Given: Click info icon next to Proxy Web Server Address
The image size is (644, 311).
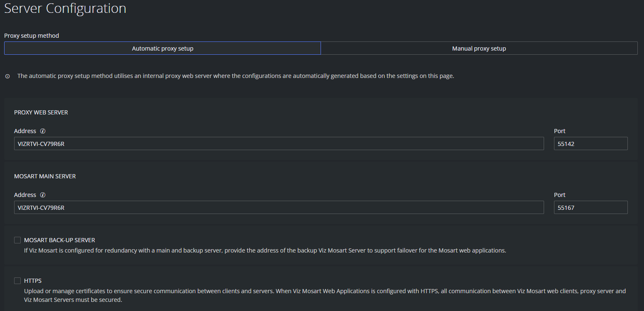Looking at the screenshot, I should click(43, 131).
